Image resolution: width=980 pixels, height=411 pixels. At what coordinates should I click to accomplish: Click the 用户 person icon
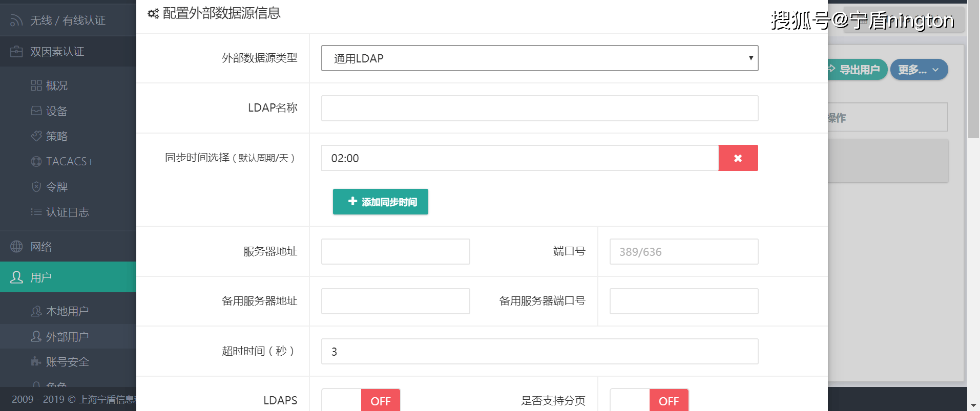click(x=16, y=277)
